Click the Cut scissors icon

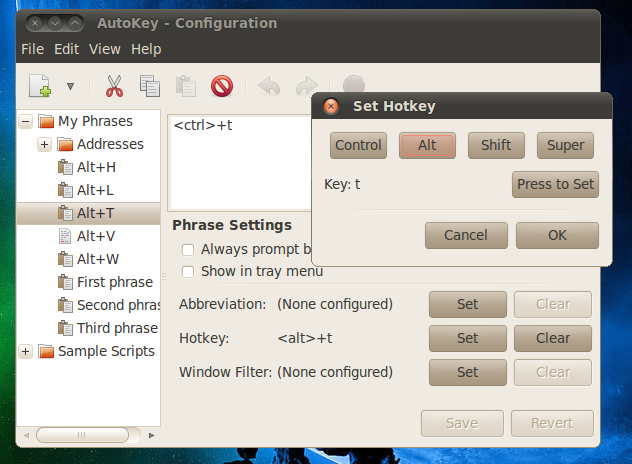(114, 86)
